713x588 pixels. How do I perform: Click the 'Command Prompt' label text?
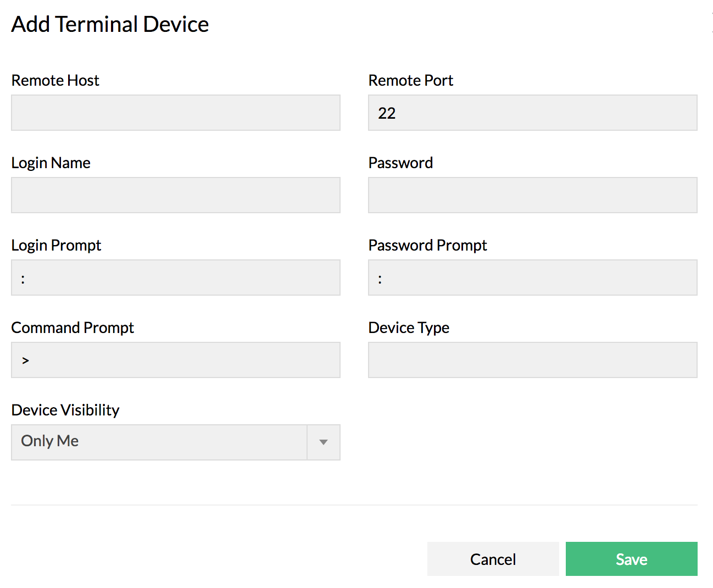[73, 328]
